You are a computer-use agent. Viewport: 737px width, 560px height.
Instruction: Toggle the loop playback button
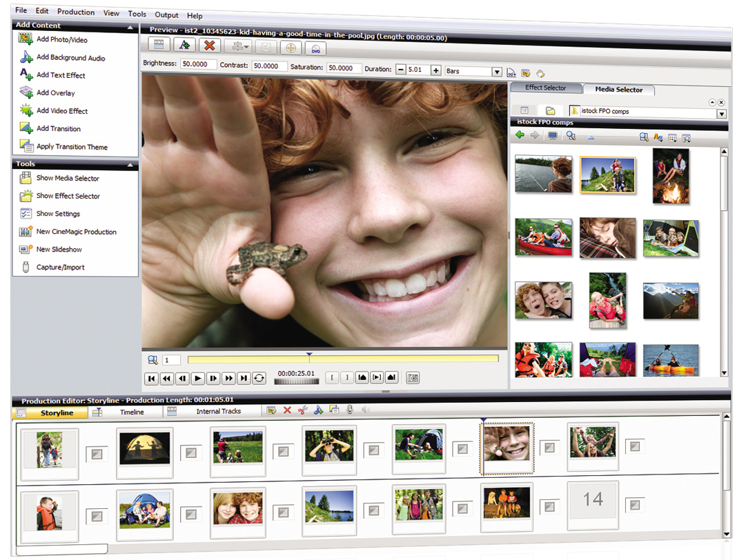pos(259,378)
